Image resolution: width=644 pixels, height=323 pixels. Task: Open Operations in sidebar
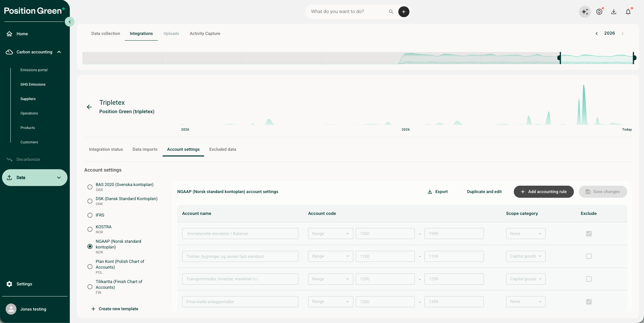29,113
